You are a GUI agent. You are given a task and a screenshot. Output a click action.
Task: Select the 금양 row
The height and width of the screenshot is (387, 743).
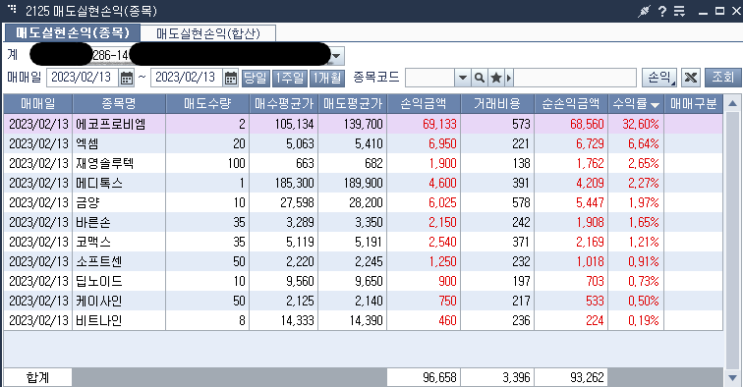pyautogui.click(x=363, y=203)
